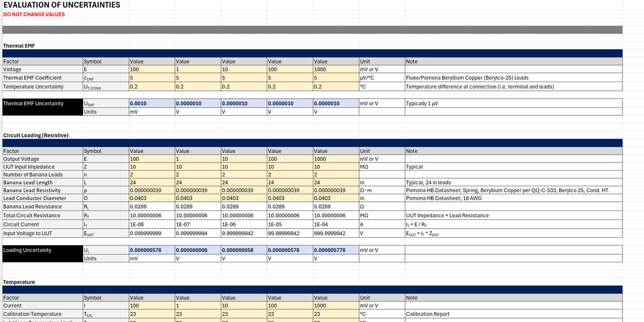Select the Thermal EMF Coefficient label cell
The image size is (644, 322).
33,78
